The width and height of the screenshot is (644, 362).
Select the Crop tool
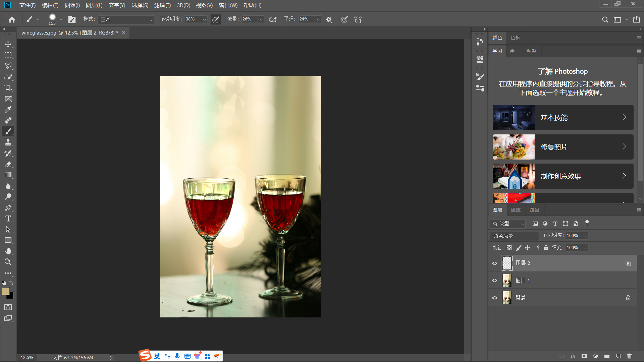click(x=8, y=88)
